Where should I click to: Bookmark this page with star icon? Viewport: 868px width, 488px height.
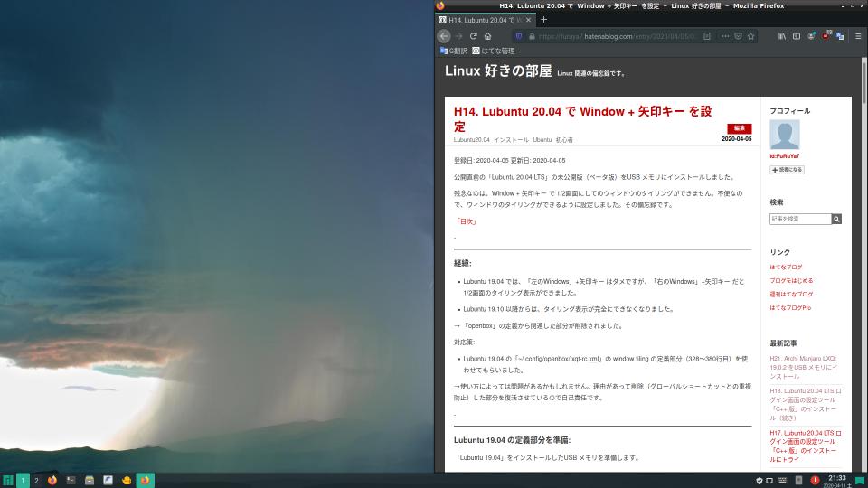(x=751, y=36)
